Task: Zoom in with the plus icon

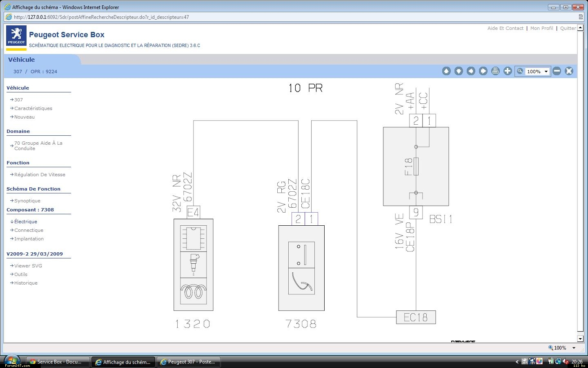Action: point(508,71)
